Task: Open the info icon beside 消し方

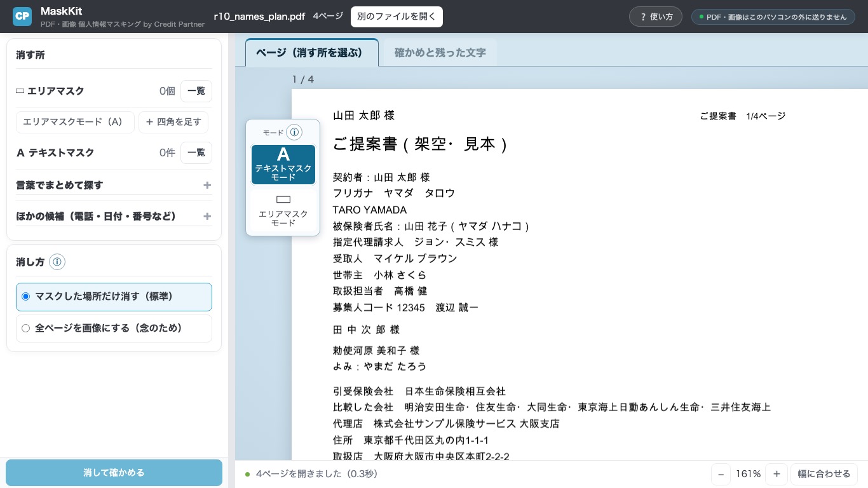Action: point(57,262)
